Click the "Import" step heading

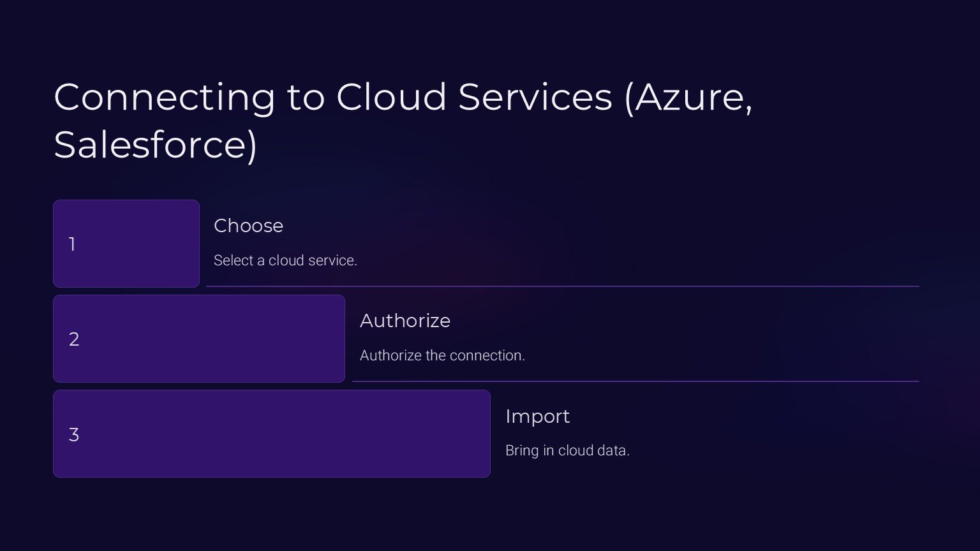point(537,416)
